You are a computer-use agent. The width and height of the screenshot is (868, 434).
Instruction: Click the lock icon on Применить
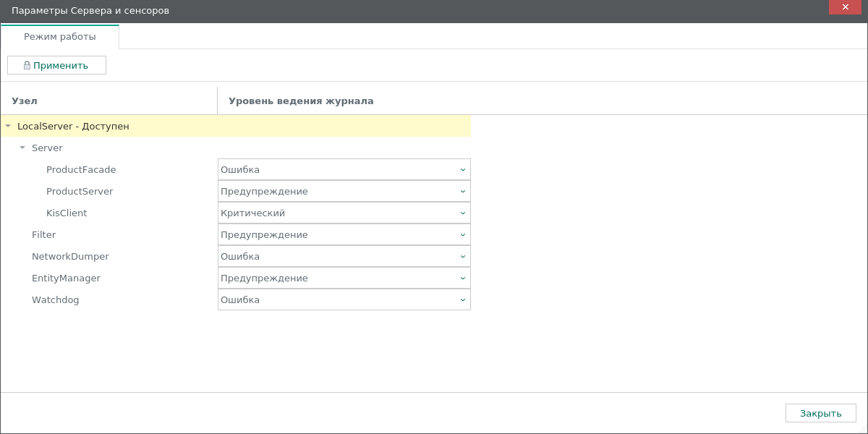coord(27,65)
